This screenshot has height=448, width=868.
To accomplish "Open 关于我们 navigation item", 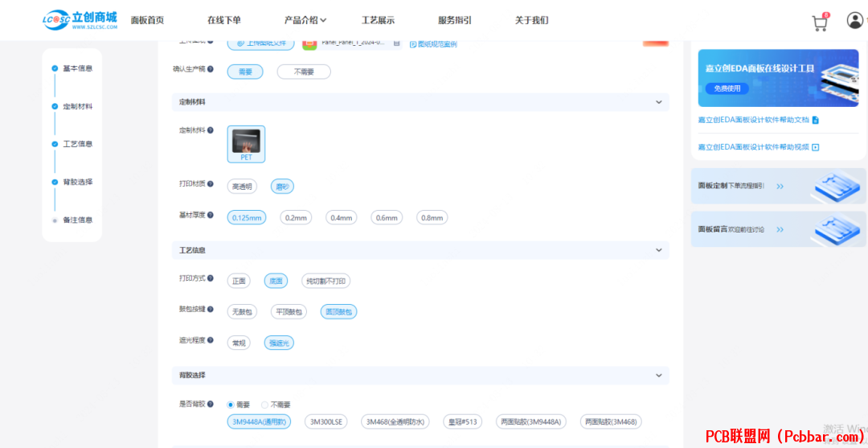I will pyautogui.click(x=531, y=20).
